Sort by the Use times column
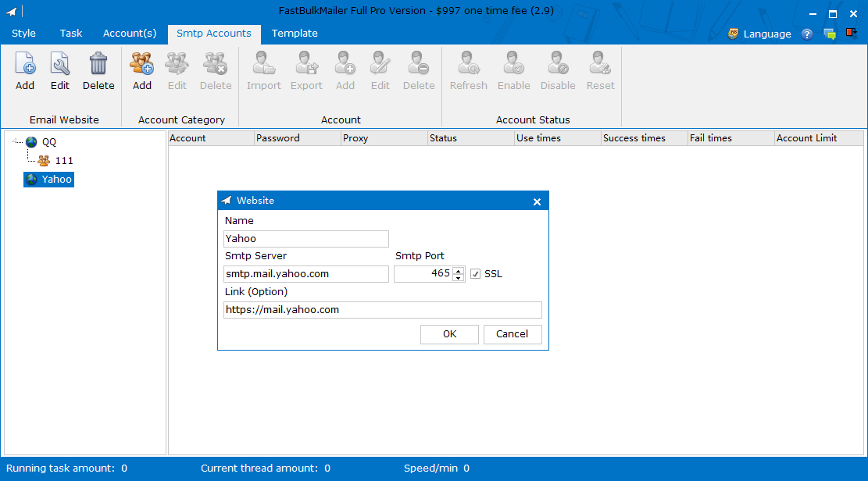The height and width of the screenshot is (481, 868). [558, 138]
